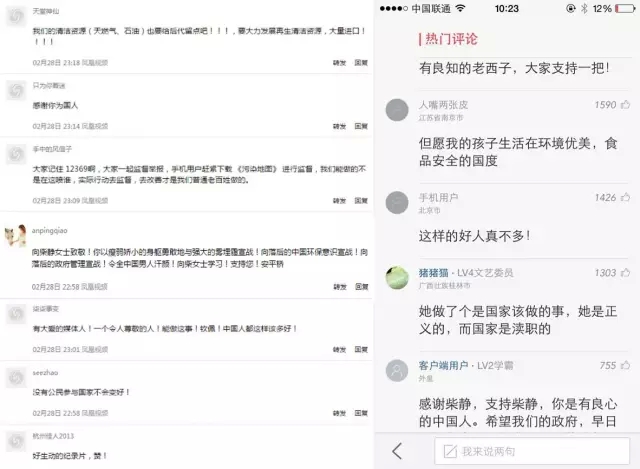Click the battery indicator in status bar
640x469 pixels.
[626, 9]
